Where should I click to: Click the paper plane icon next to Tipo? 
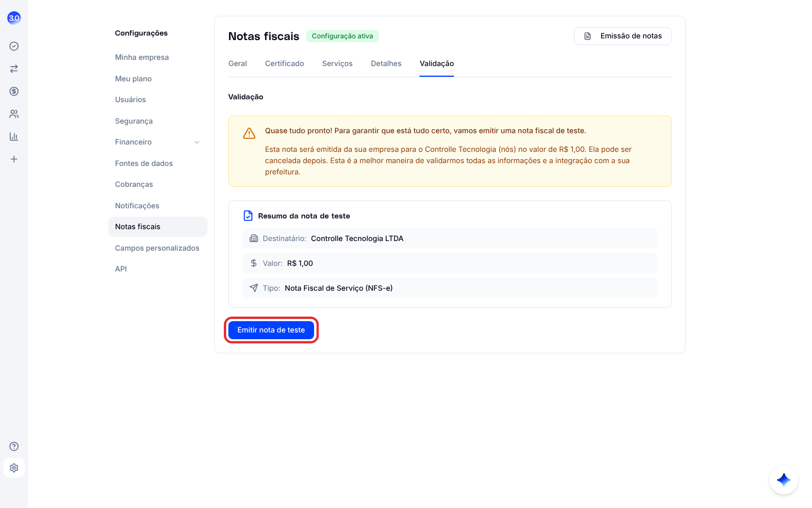coord(254,288)
